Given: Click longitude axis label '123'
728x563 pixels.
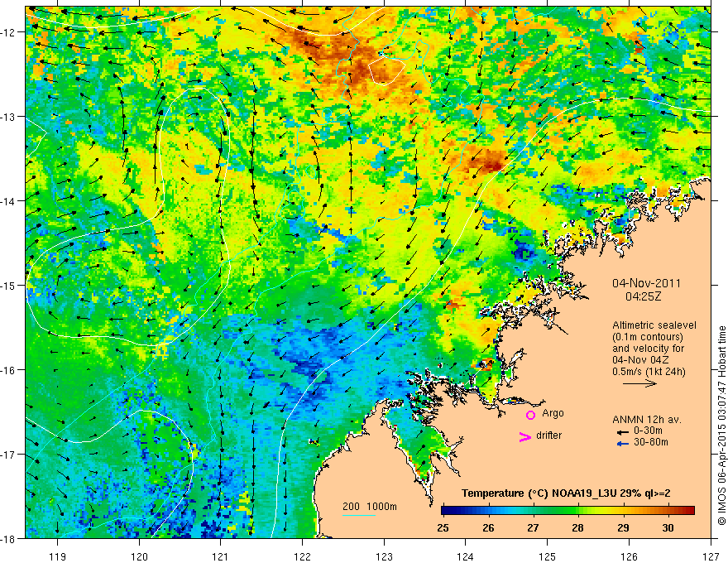Looking at the screenshot, I should click(384, 556).
